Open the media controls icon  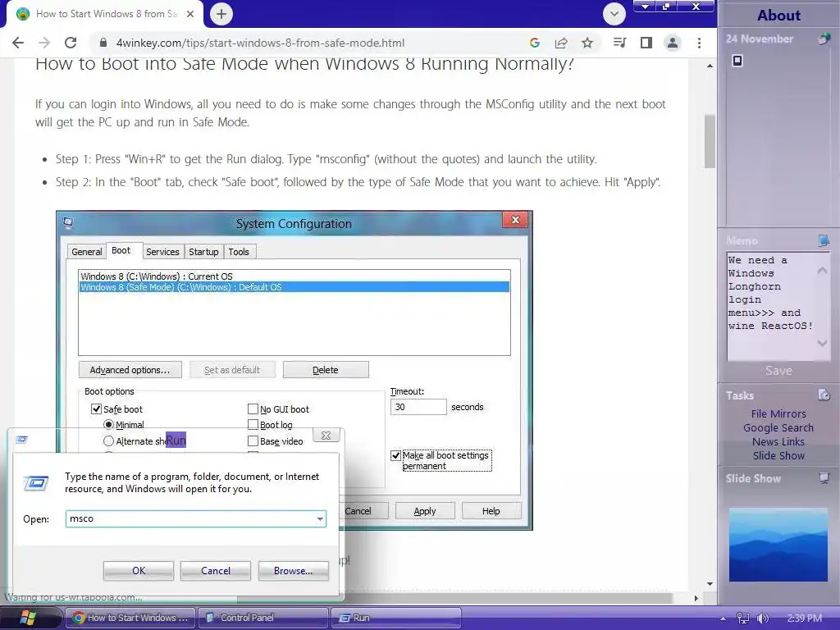(x=620, y=43)
